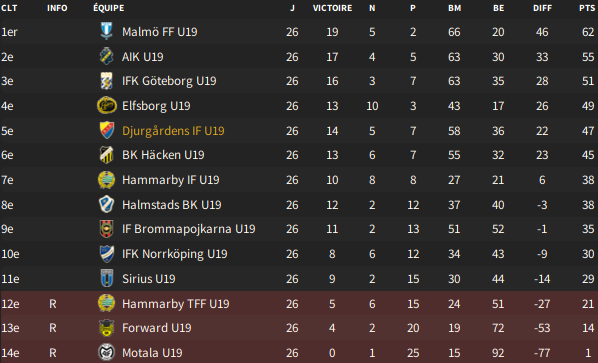Select the Sirius U19 blue striped badge
The width and height of the screenshot is (598, 363).
click(106, 278)
